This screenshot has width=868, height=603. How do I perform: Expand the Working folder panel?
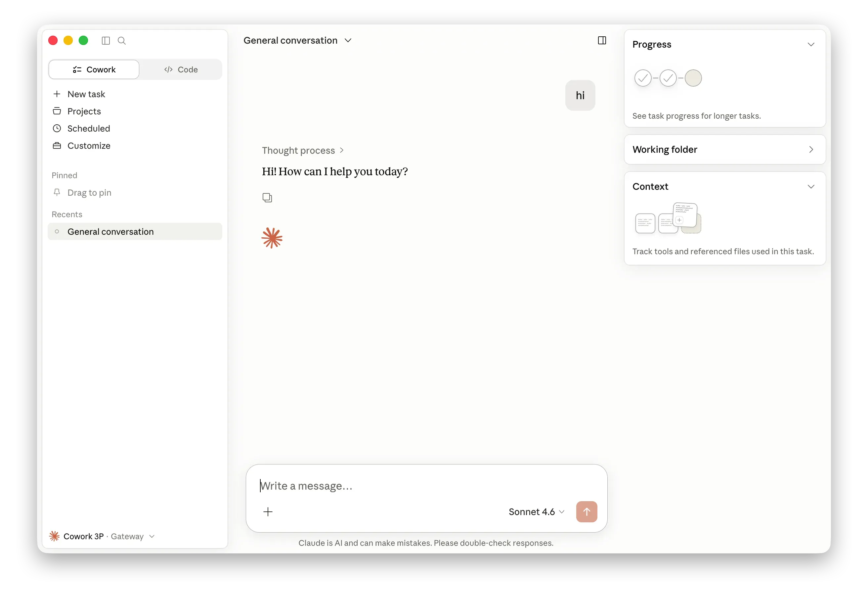pyautogui.click(x=810, y=149)
